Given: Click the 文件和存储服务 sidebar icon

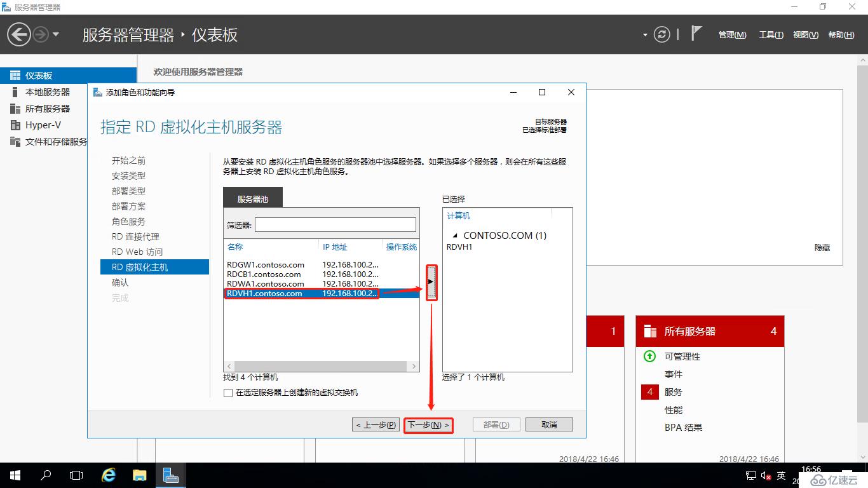Looking at the screenshot, I should coord(15,142).
